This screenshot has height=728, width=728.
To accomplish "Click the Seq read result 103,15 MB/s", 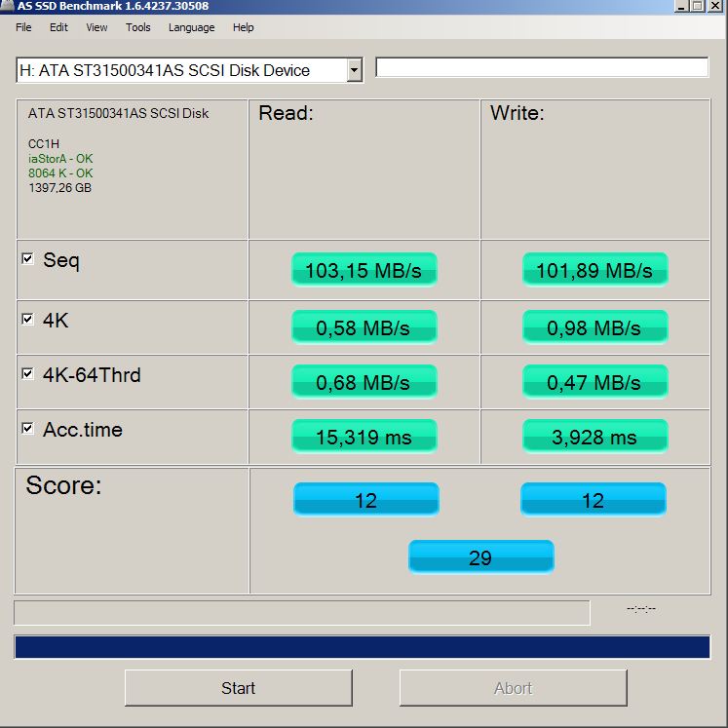I will (364, 270).
